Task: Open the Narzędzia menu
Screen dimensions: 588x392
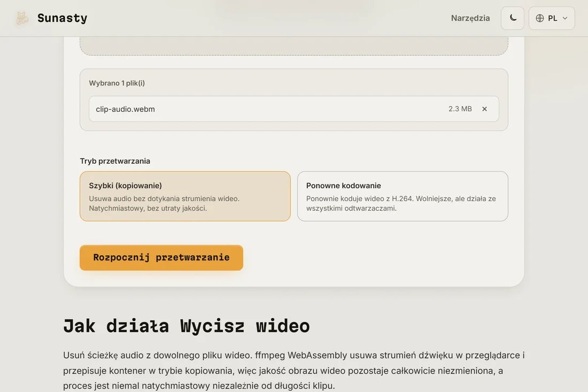Action: 470,18
